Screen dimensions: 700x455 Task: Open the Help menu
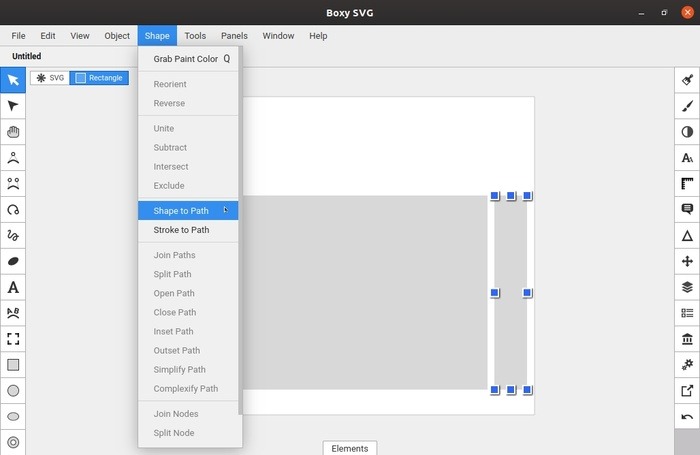pos(318,36)
